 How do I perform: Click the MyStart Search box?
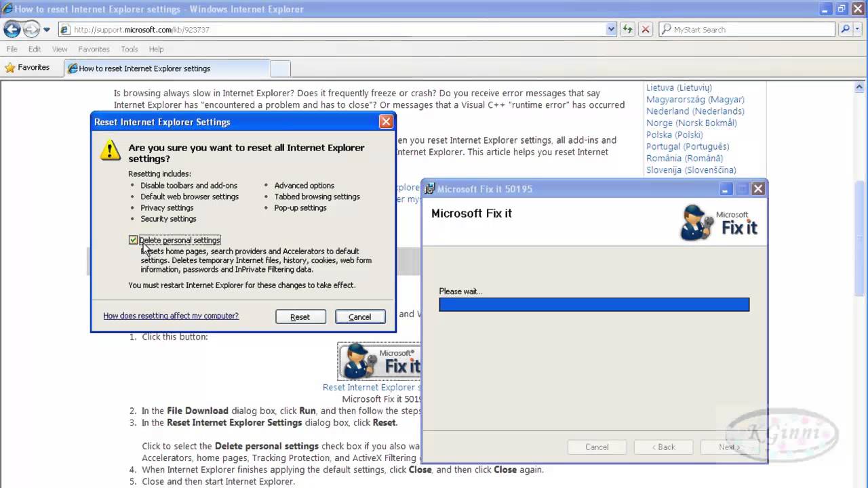[747, 30]
